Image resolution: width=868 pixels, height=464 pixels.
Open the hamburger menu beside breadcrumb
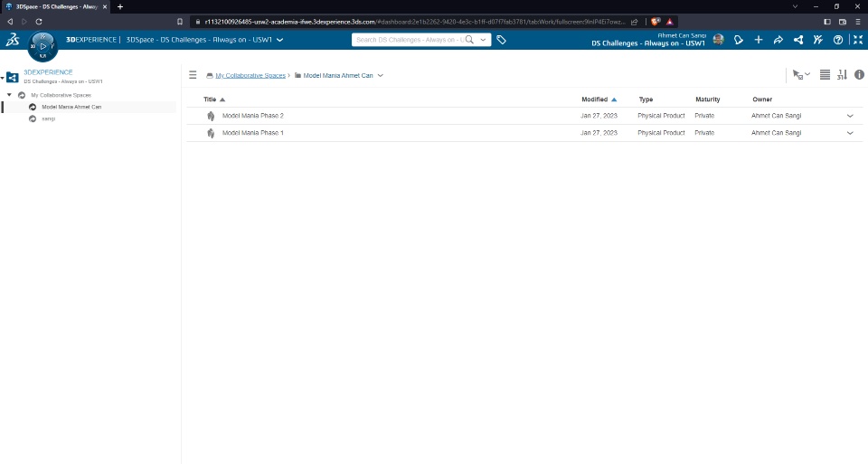(x=193, y=75)
